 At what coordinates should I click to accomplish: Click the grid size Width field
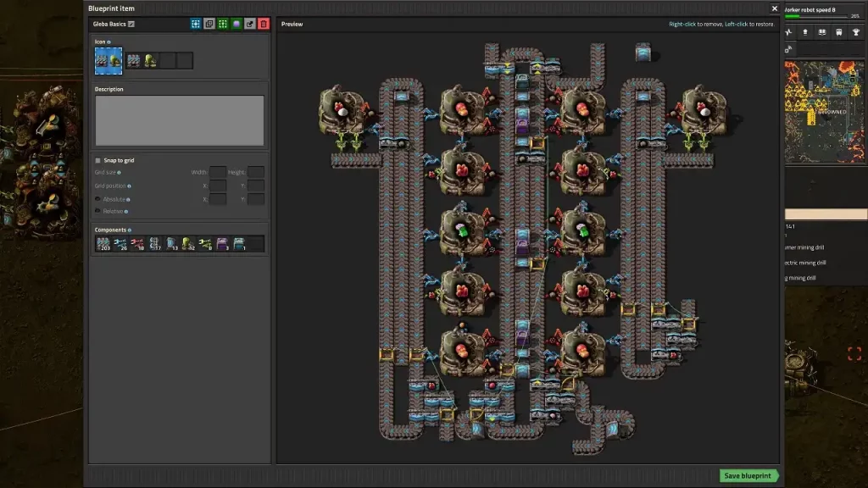[x=218, y=172]
